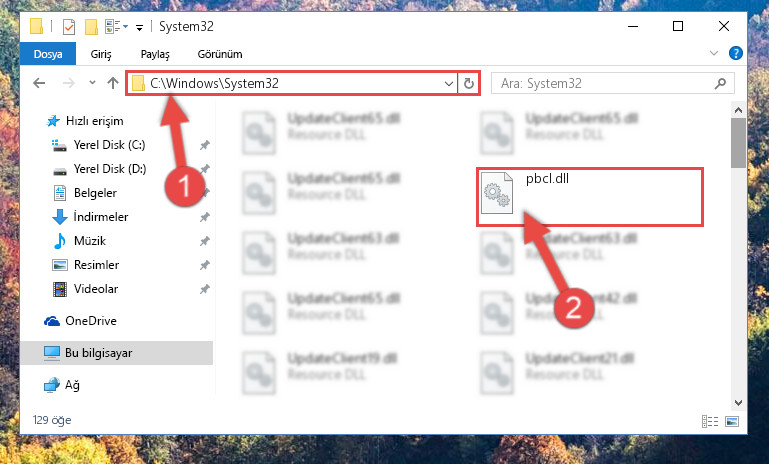769x464 pixels.
Task: Refresh the System32 folder view
Action: [469, 83]
